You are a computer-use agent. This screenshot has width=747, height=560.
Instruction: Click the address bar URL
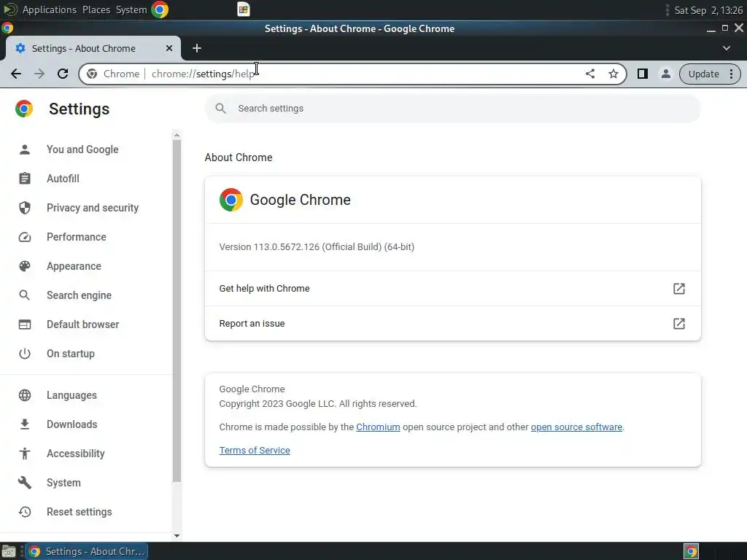(x=203, y=74)
